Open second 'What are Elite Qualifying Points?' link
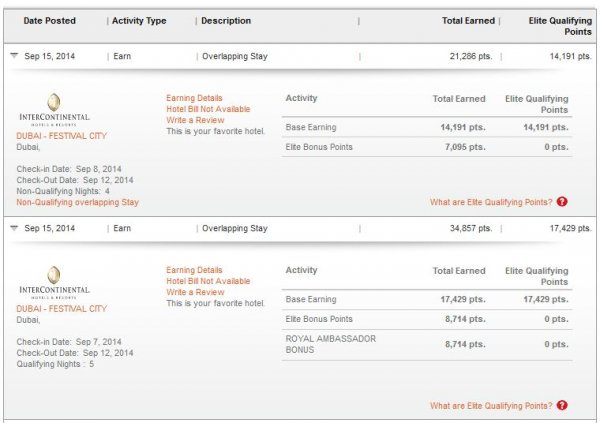 pos(490,406)
